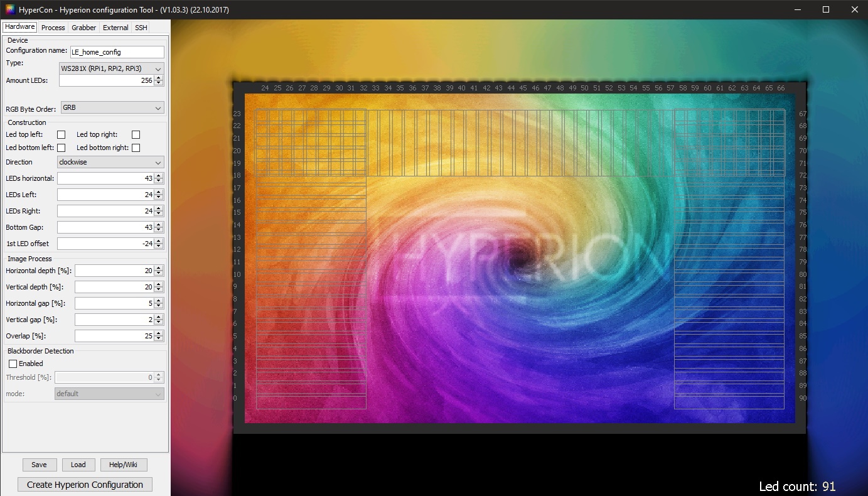Increase Vertical depth with up arrow
Viewport: 868px width, 496px height.
(x=159, y=284)
